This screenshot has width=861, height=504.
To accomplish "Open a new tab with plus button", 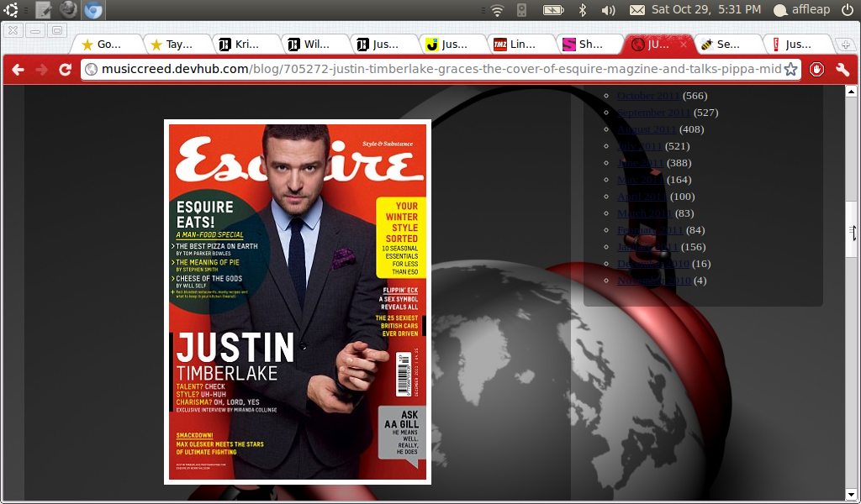I will click(845, 45).
